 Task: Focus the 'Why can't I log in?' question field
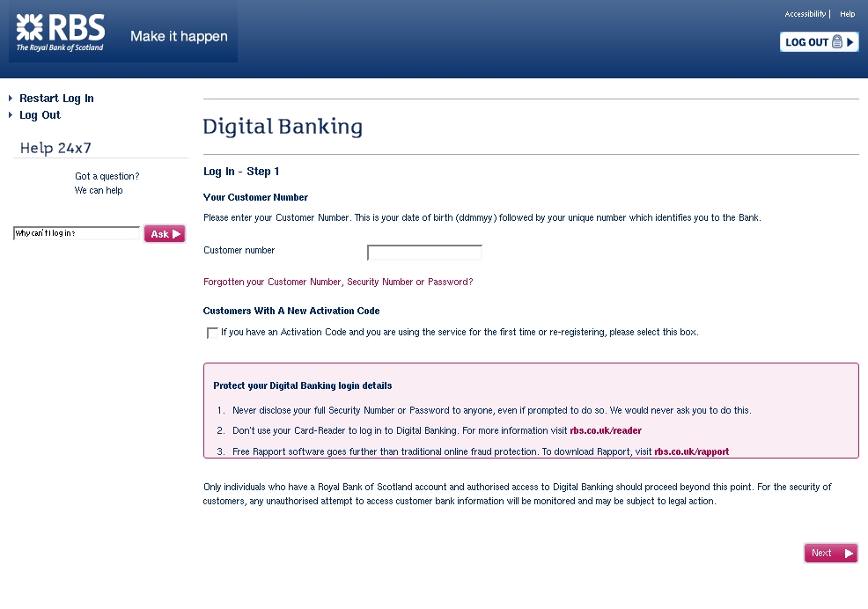click(77, 233)
